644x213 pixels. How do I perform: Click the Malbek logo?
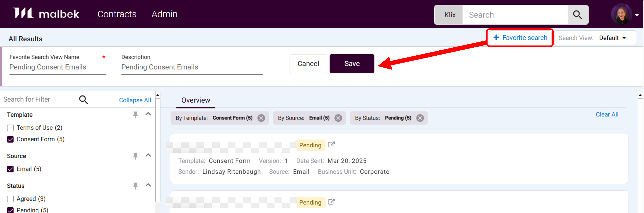[46, 13]
